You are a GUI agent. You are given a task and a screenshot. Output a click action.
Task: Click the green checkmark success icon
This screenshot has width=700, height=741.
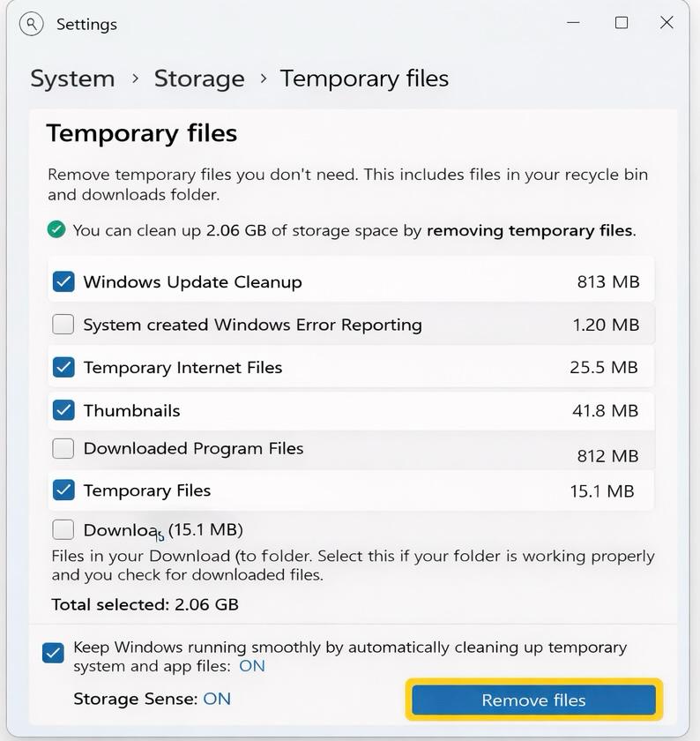[x=56, y=229]
